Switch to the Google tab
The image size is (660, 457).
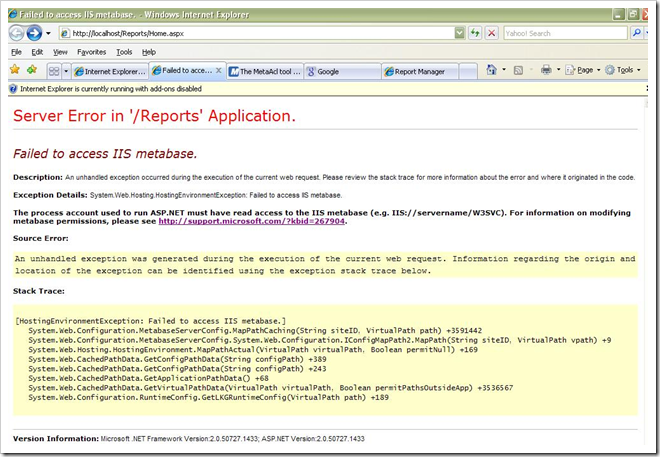(342, 72)
